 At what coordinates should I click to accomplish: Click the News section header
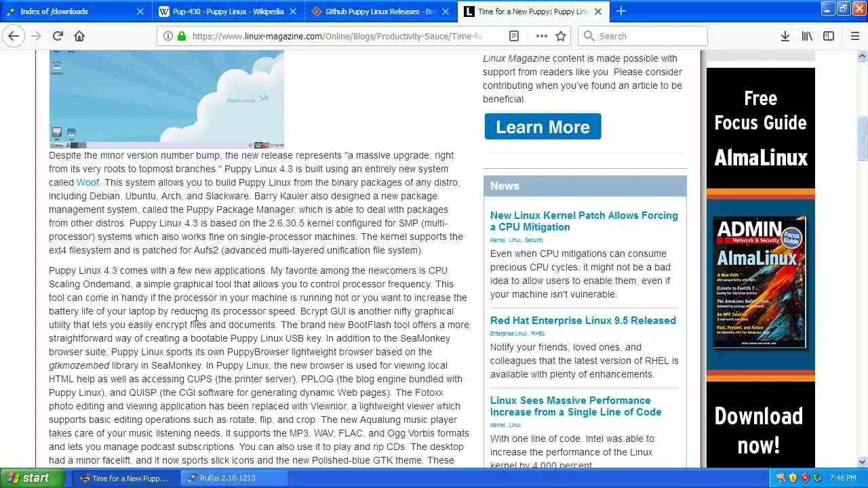click(585, 186)
